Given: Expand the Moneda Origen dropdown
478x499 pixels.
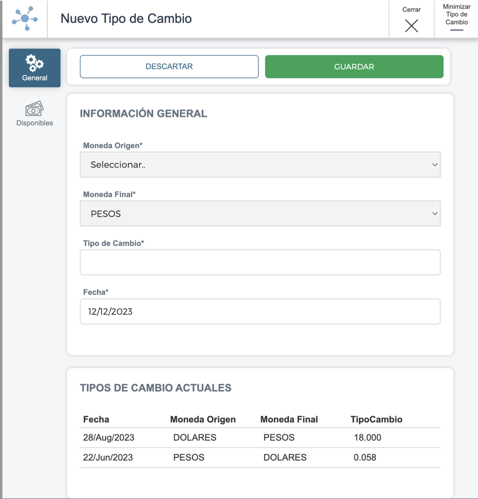Looking at the screenshot, I should coord(260,165).
